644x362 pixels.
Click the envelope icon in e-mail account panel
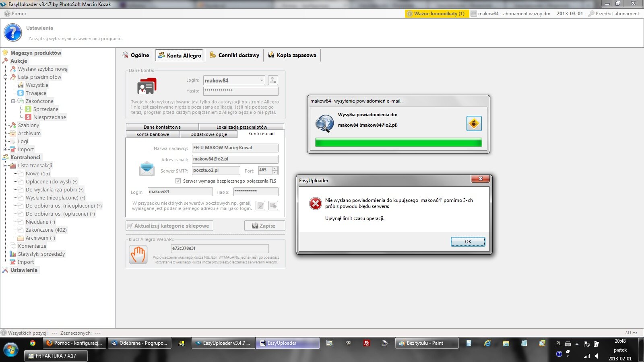147,169
